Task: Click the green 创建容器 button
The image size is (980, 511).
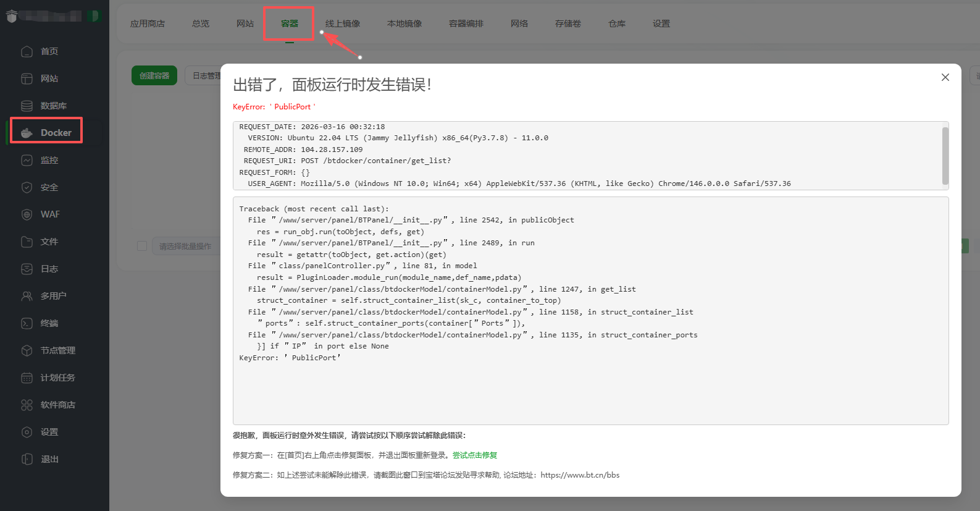Action: click(x=154, y=75)
